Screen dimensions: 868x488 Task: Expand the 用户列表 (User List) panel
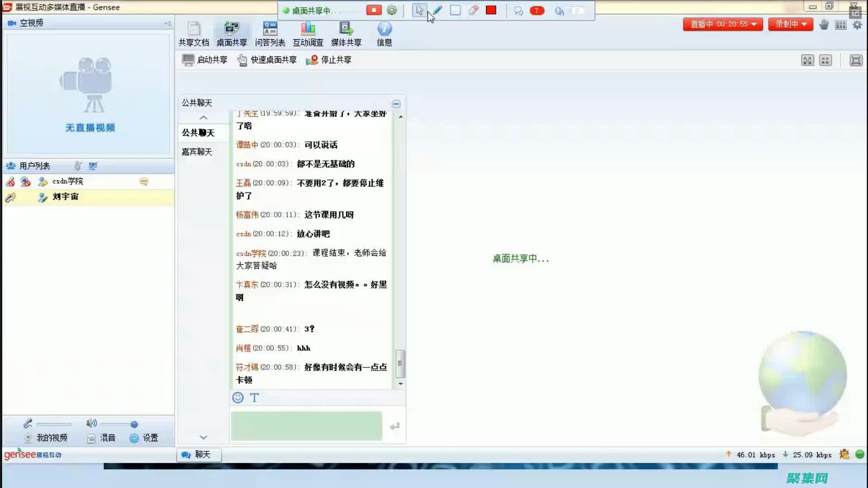coord(34,165)
